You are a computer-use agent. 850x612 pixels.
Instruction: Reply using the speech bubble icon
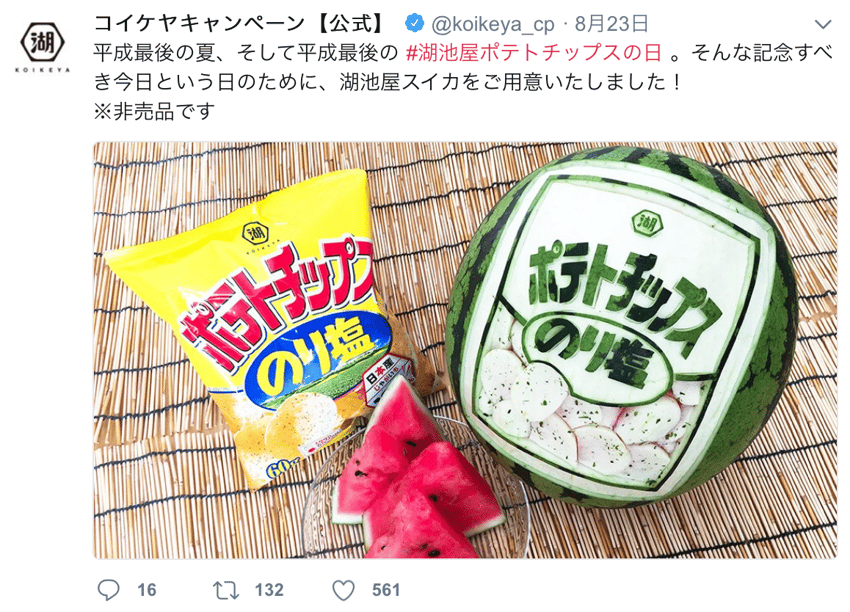pos(108,590)
